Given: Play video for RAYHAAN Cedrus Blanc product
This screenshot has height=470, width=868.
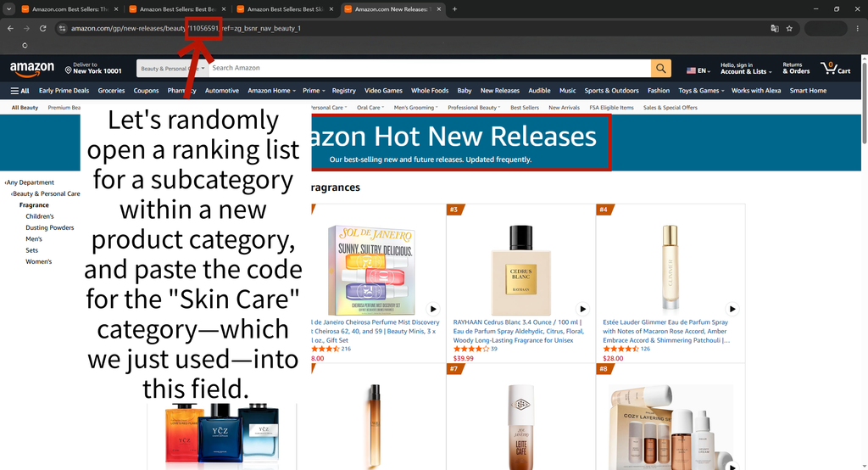Looking at the screenshot, I should pyautogui.click(x=582, y=309).
